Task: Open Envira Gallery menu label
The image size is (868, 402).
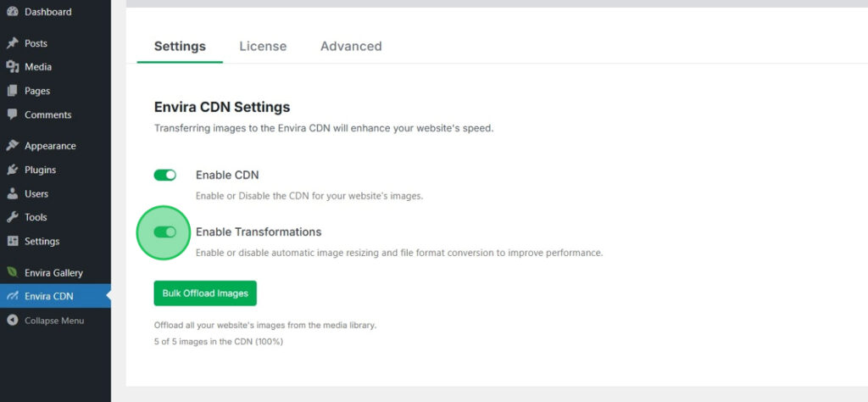Action: pos(53,272)
